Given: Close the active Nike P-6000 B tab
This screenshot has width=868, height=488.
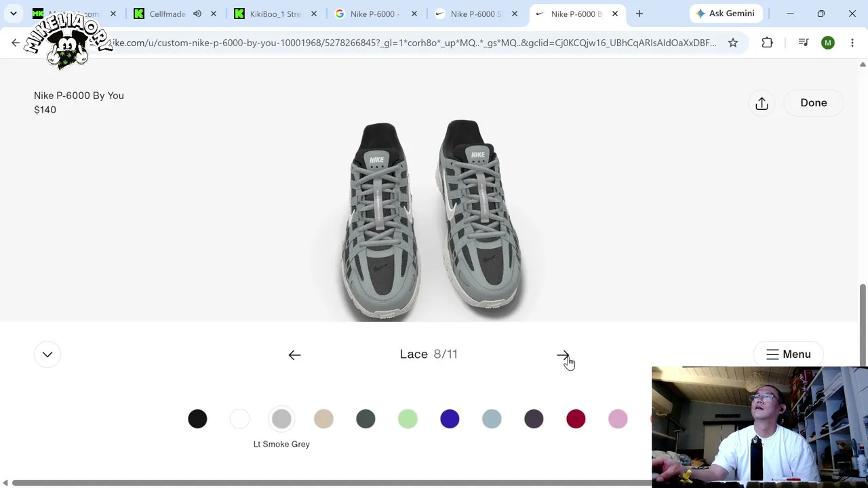Looking at the screenshot, I should (615, 14).
